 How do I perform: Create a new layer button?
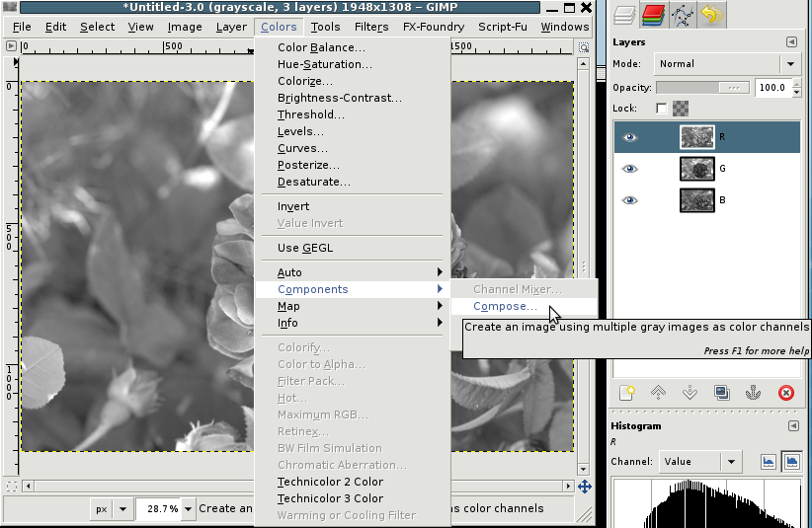tap(626, 393)
